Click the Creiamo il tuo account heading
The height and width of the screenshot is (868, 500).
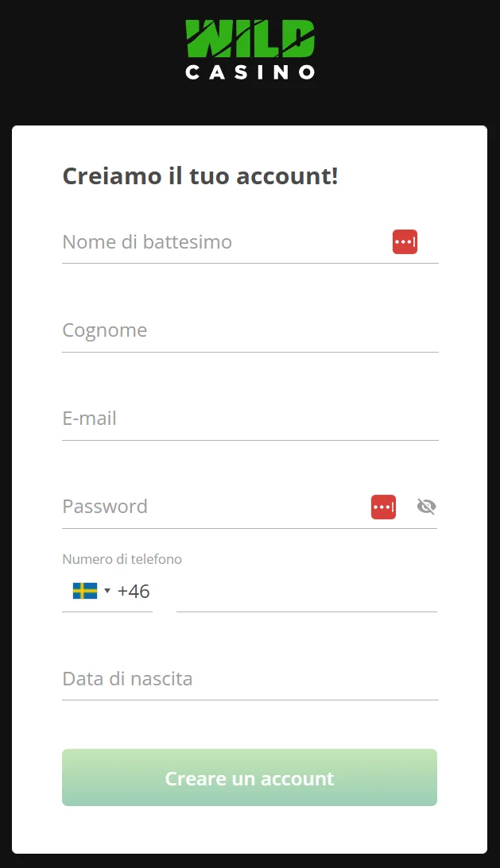200,176
